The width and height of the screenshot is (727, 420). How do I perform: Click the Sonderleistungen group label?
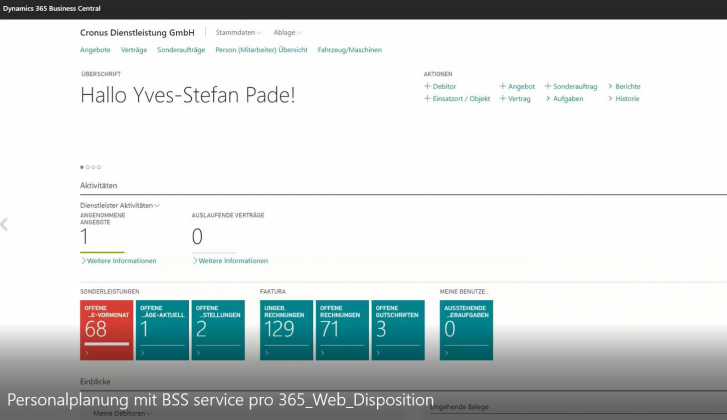tap(109, 292)
